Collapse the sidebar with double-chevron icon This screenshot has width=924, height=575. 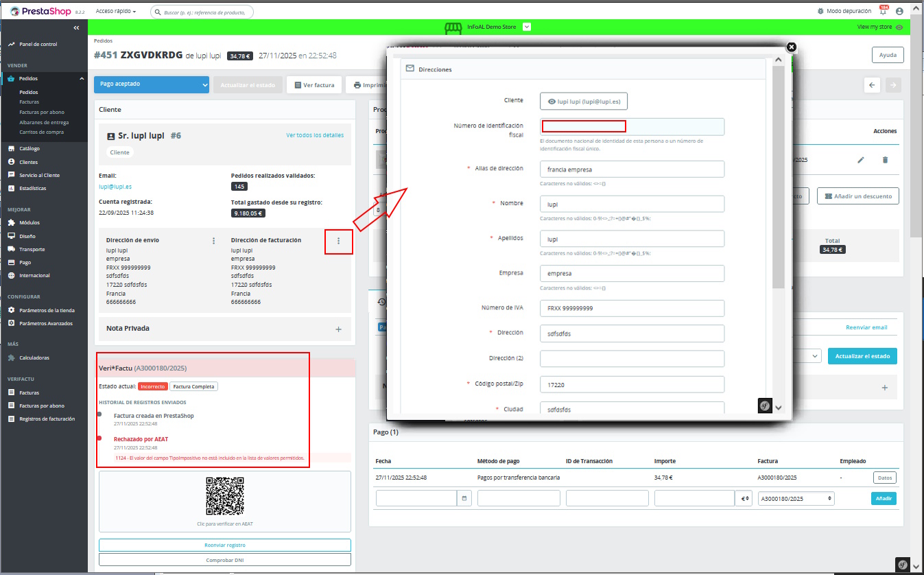click(x=76, y=27)
